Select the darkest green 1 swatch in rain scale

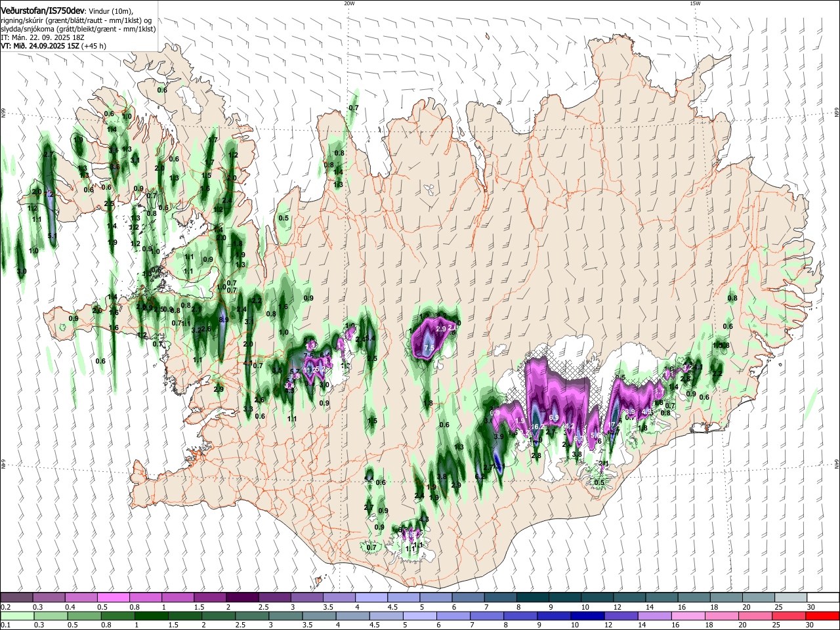(x=151, y=616)
